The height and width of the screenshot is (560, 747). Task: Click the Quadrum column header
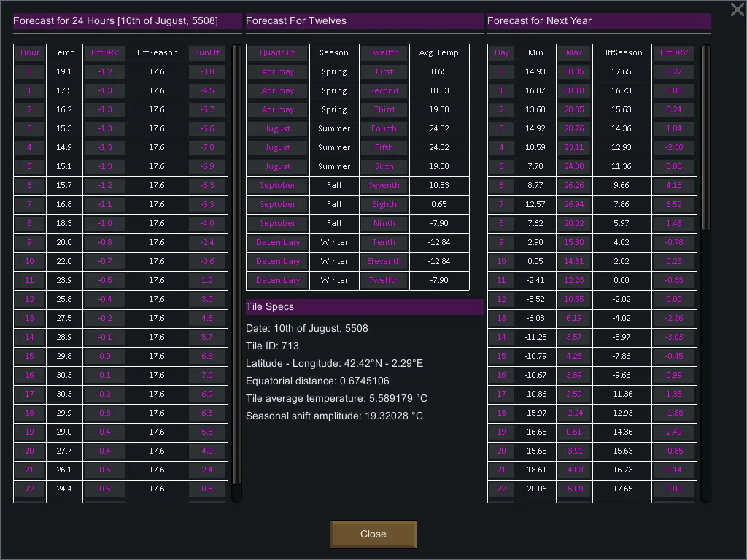(278, 52)
